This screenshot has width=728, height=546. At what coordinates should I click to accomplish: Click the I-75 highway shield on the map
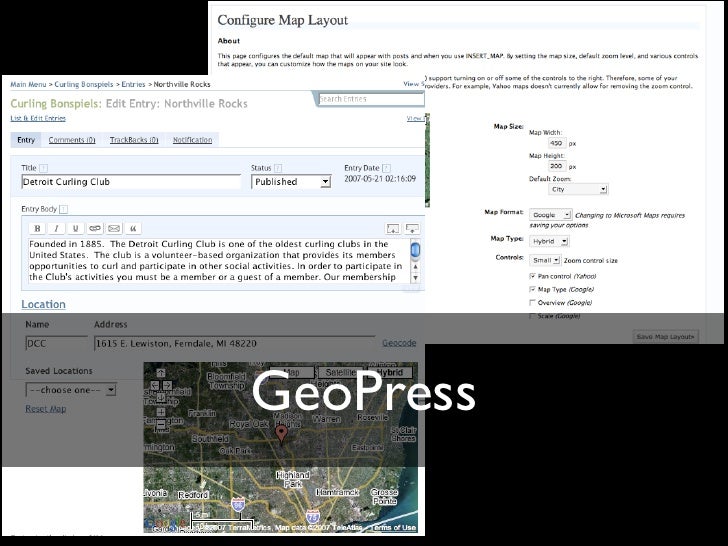(x=313, y=516)
